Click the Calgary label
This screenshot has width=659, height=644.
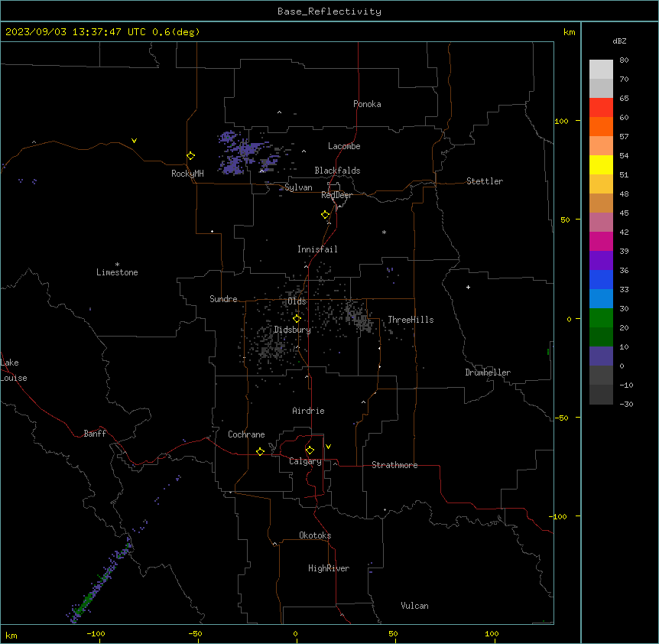coord(306,461)
